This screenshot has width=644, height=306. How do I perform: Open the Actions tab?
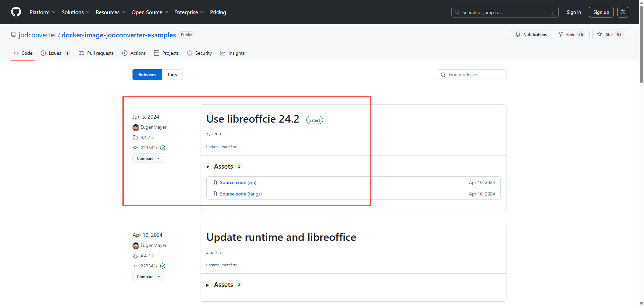[x=134, y=53]
